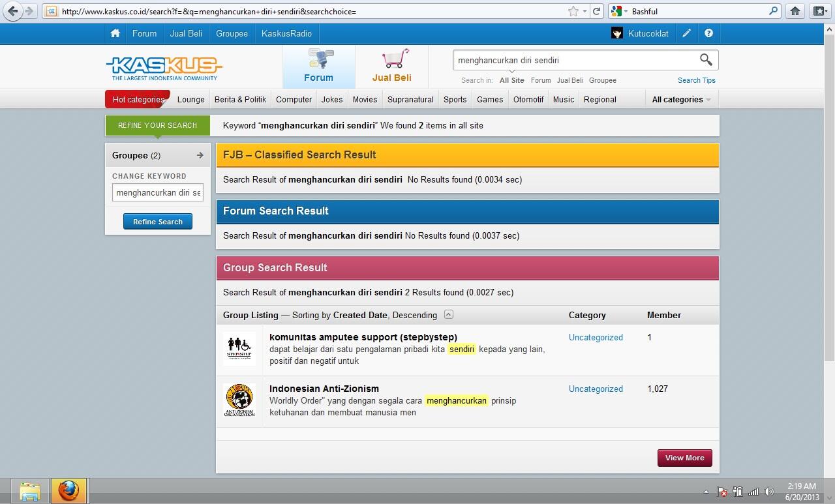
Task: Click the volume speaker tray icon
Action: coord(769,492)
